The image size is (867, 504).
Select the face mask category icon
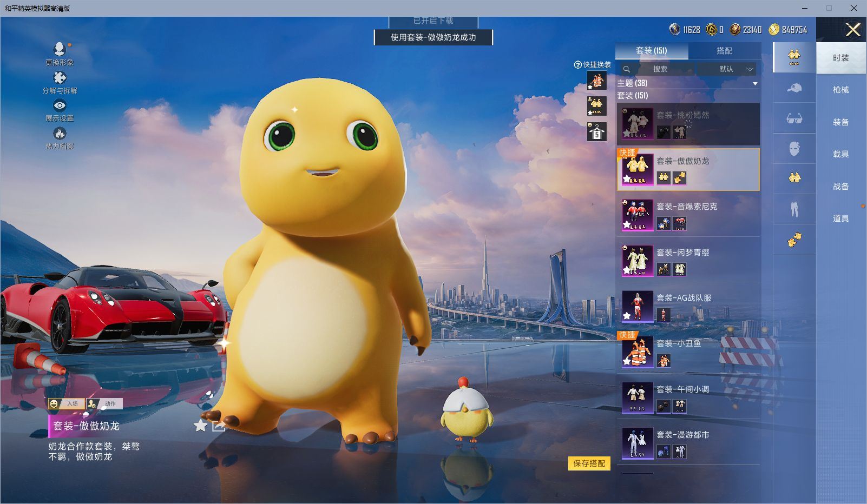coord(794,149)
